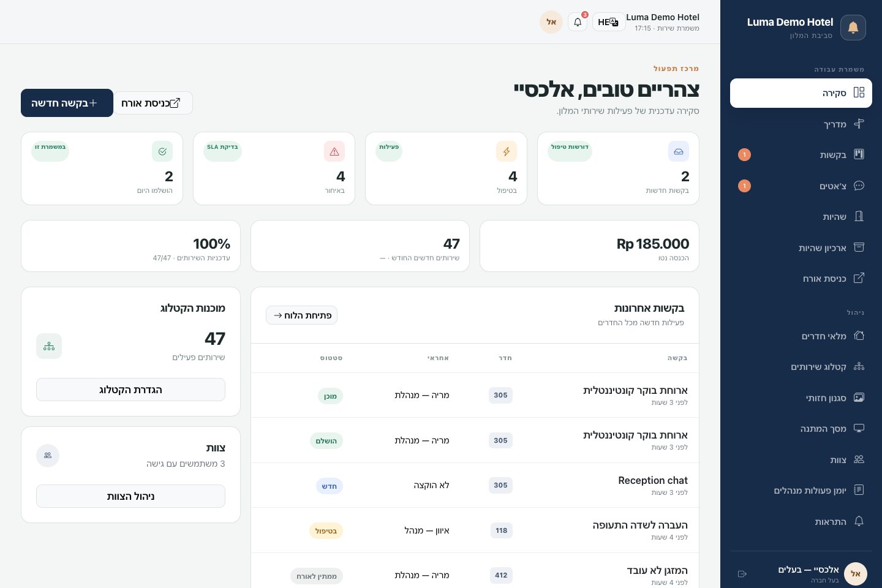Click the ממתין לאורח status badge
882x588 pixels.
pyautogui.click(x=317, y=576)
